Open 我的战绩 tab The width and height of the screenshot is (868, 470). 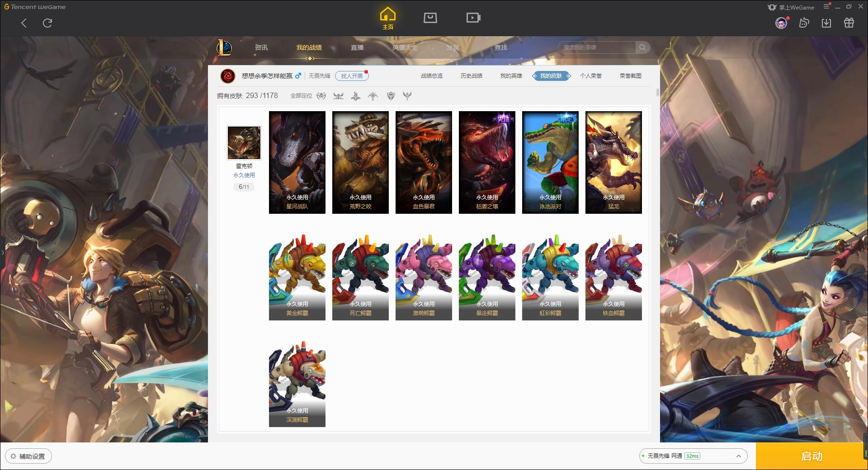309,47
